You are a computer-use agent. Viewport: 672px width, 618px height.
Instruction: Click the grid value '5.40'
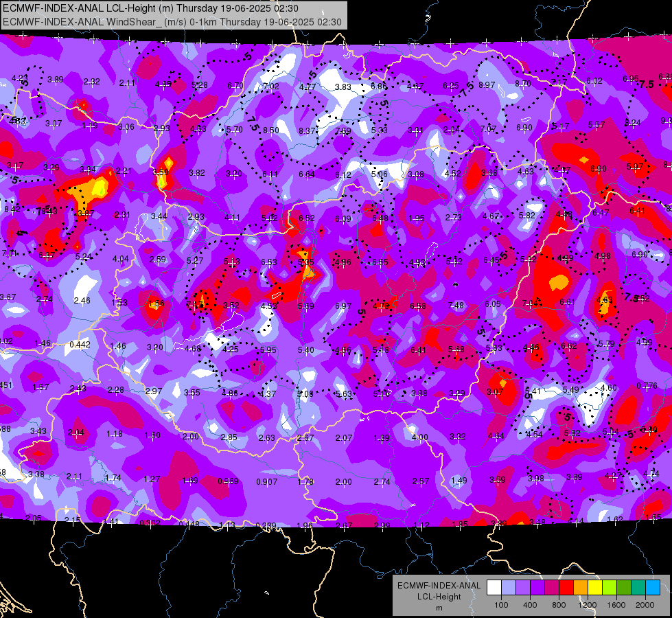[x=306, y=350]
